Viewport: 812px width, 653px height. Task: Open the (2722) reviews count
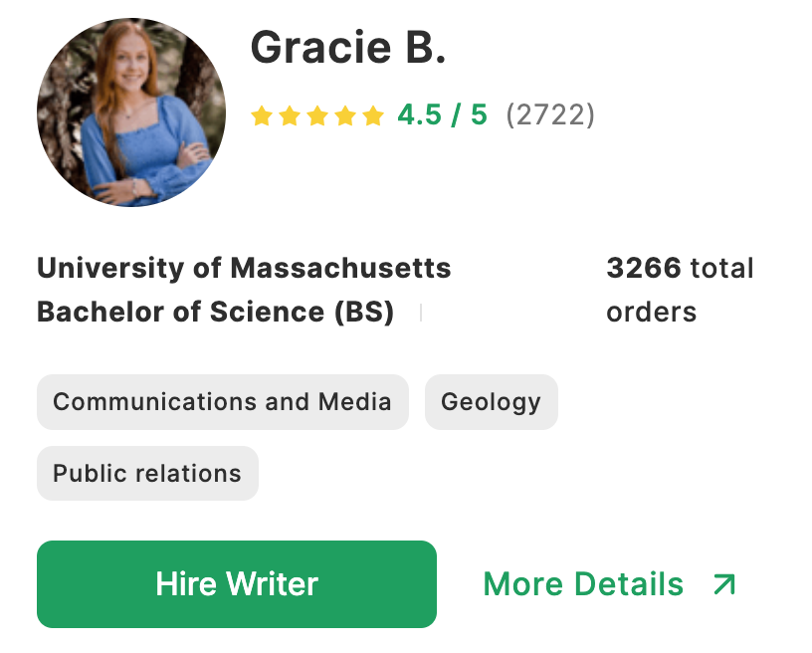[550, 115]
